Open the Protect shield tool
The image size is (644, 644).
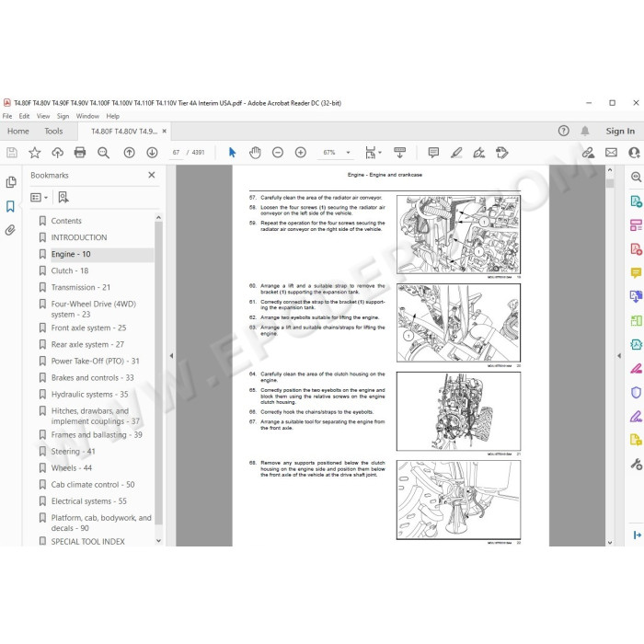pyautogui.click(x=636, y=393)
